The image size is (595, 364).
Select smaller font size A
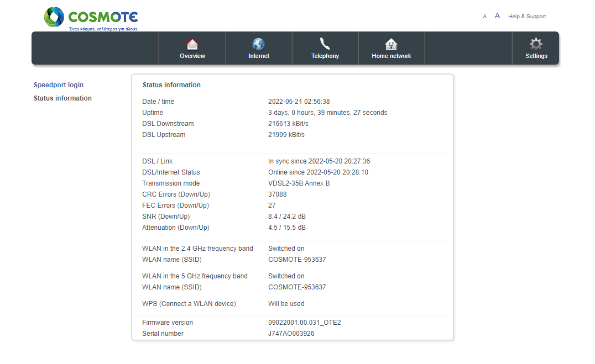tap(484, 17)
